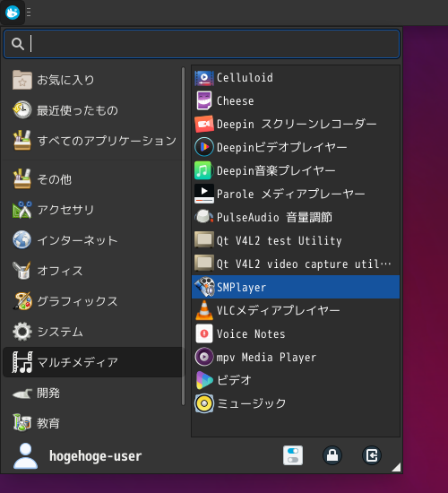
Task: Launch mpv Media Player
Action: coord(296,357)
